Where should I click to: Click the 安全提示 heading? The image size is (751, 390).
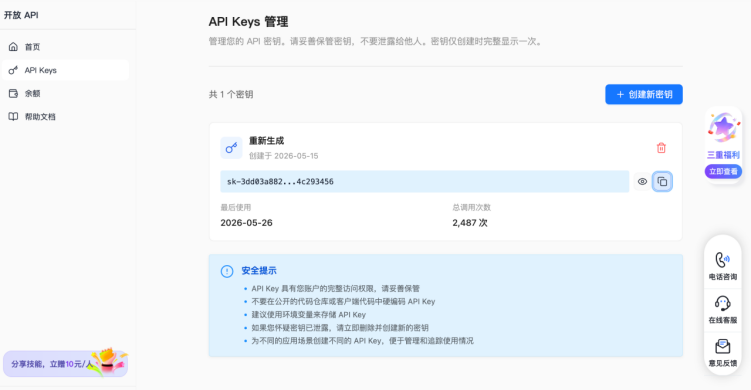click(259, 271)
